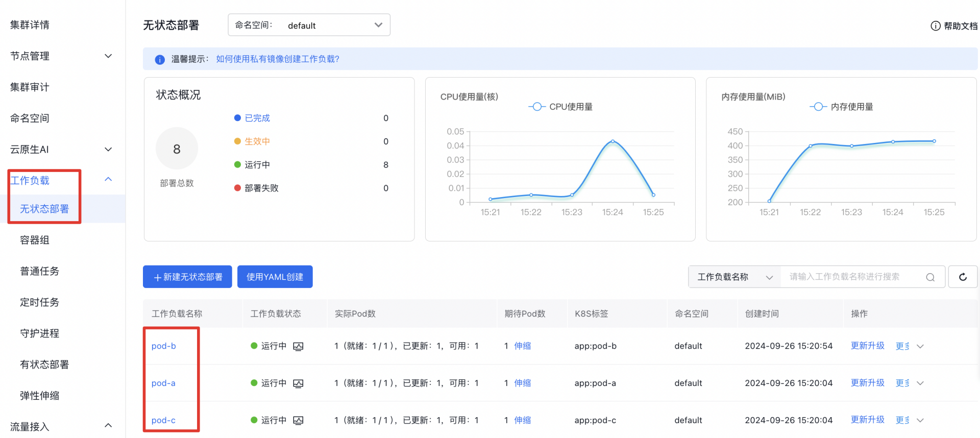Expand 更多 actions for pod-a
Image resolution: width=980 pixels, height=438 pixels.
tap(910, 383)
